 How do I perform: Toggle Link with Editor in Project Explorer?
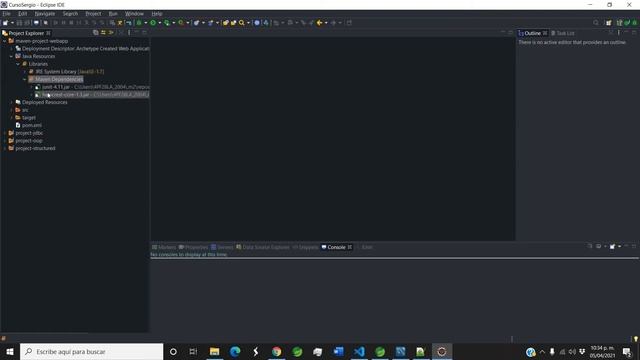(x=103, y=33)
